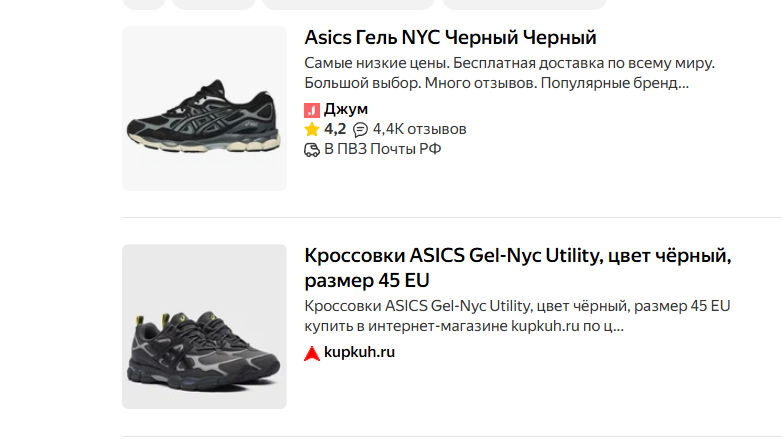Click the reviews speech bubble icon
The width and height of the screenshot is (782, 446).
[360, 130]
